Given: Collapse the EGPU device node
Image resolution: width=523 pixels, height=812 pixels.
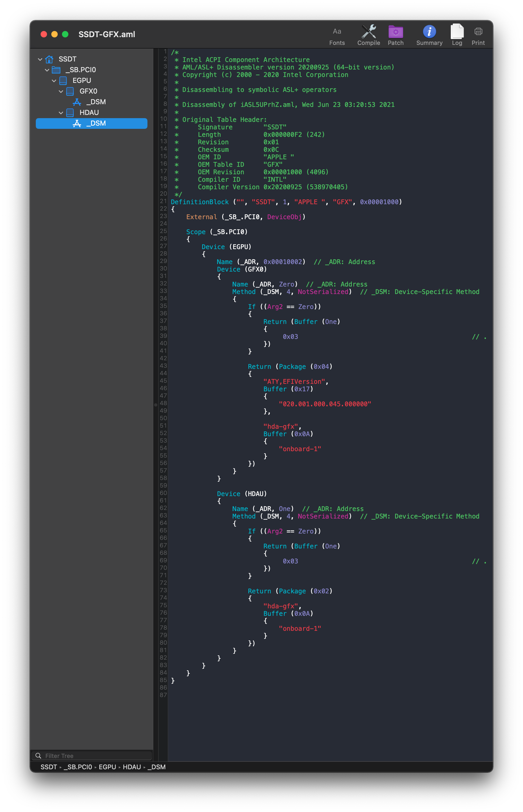Looking at the screenshot, I should (54, 81).
